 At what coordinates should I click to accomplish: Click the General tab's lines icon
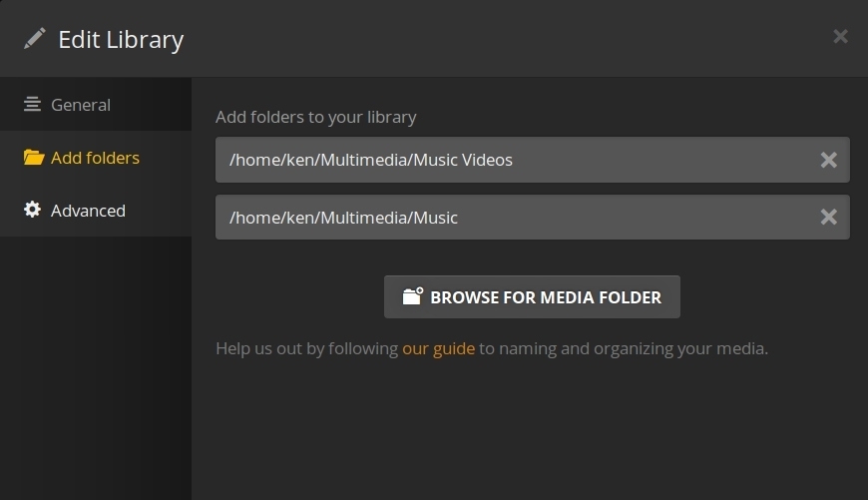coord(33,105)
